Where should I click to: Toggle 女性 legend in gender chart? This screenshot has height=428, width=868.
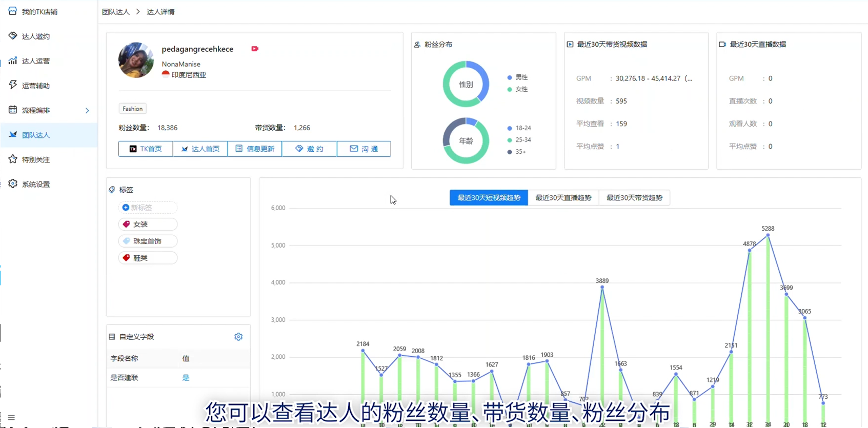517,89
